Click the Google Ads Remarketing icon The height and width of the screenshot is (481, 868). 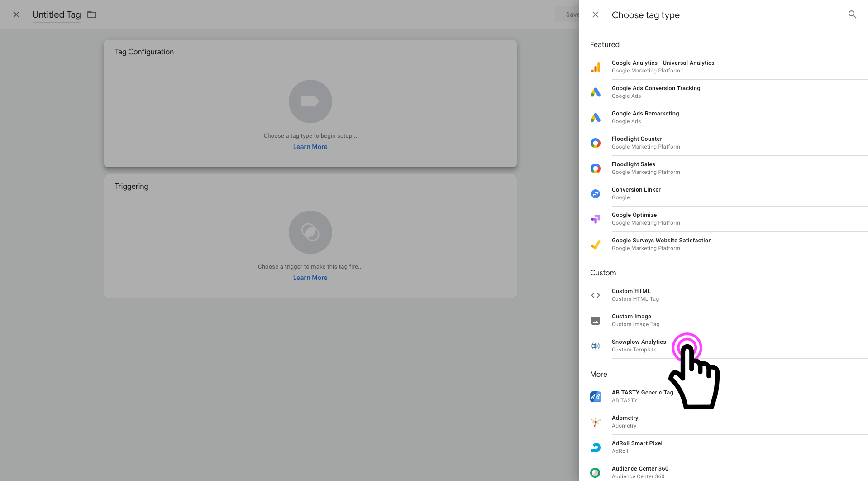pos(596,118)
